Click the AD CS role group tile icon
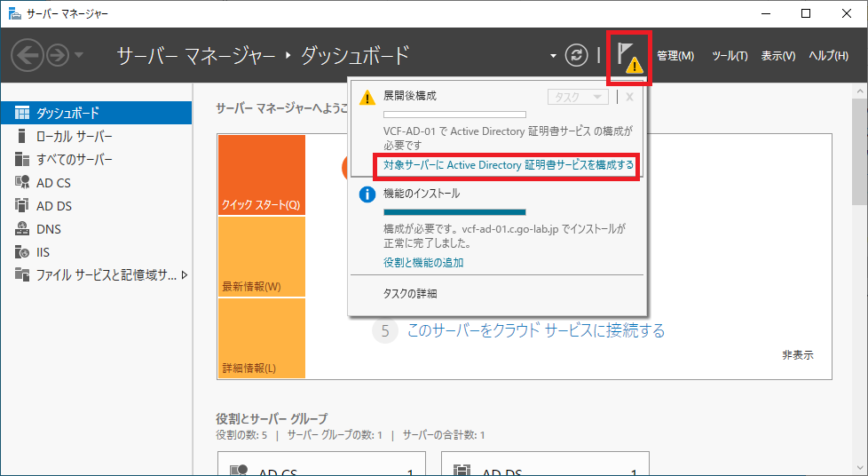The width and height of the screenshot is (868, 476). tap(239, 471)
